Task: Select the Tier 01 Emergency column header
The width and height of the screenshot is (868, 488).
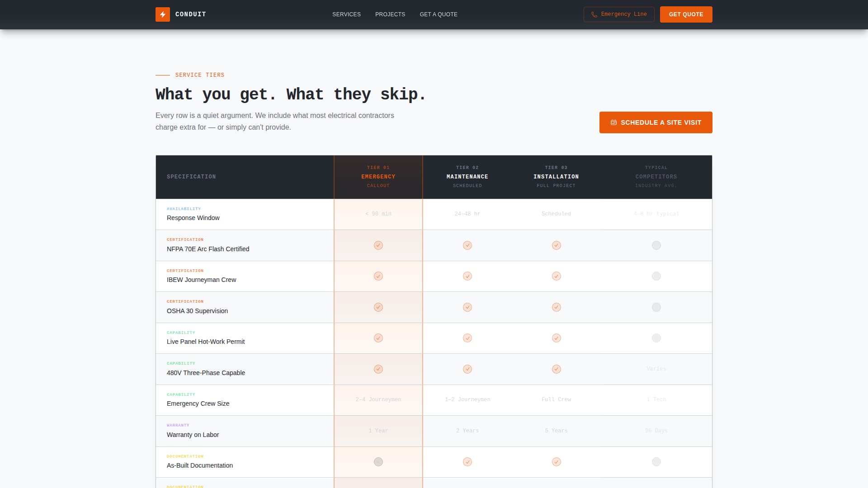Action: pyautogui.click(x=378, y=177)
